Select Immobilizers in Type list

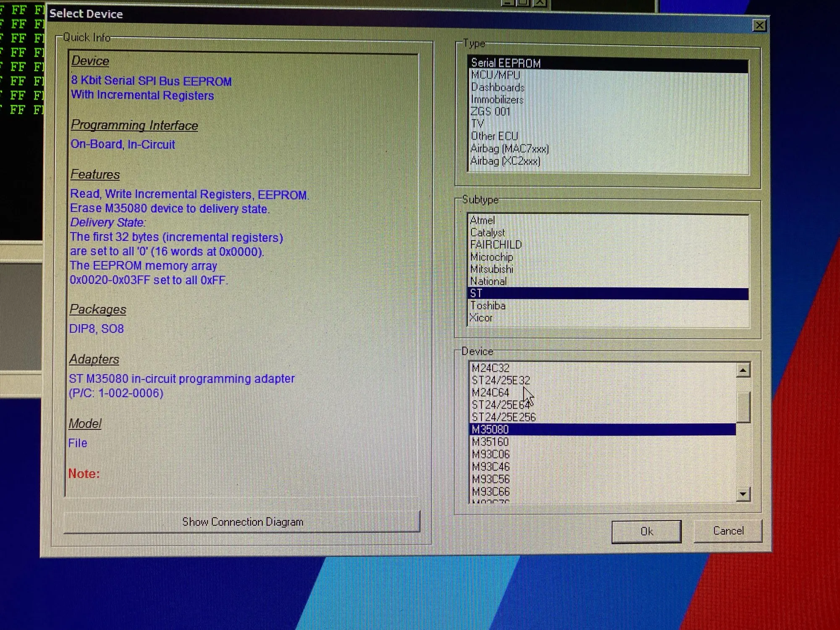pyautogui.click(x=497, y=100)
